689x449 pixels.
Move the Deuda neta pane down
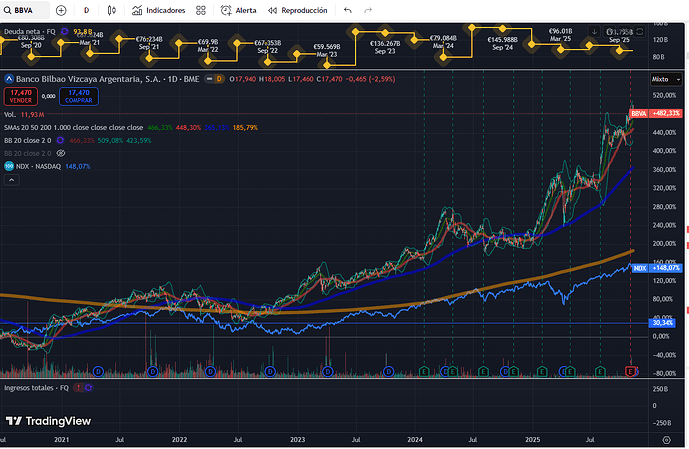coord(595,32)
